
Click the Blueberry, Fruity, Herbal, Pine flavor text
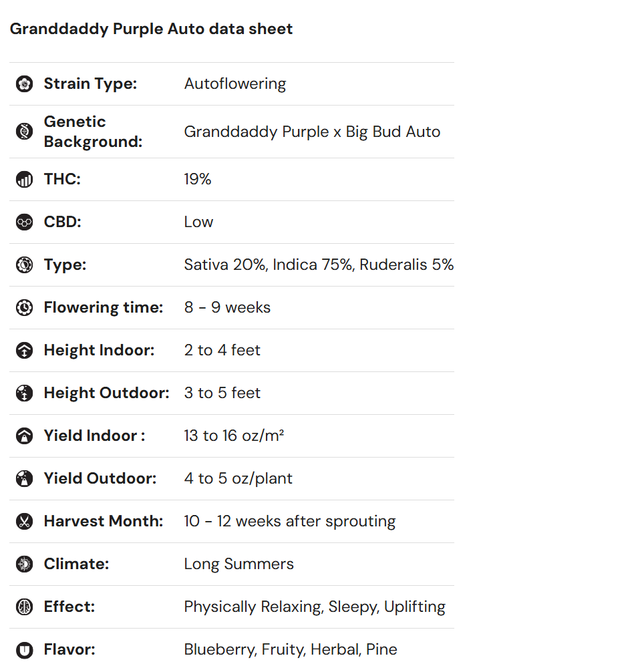pos(290,650)
